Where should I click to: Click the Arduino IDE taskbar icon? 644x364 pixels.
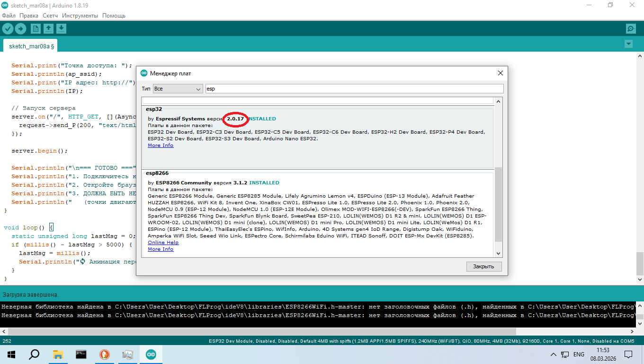point(151,355)
